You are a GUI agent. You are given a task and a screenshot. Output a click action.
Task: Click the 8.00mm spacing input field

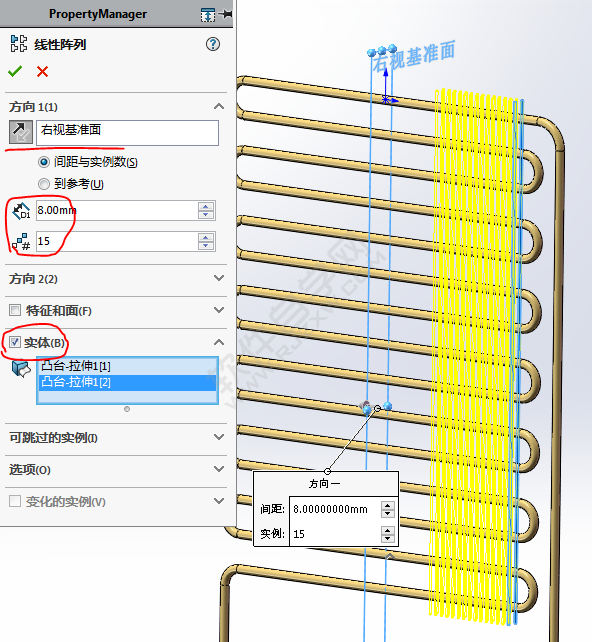[117, 210]
